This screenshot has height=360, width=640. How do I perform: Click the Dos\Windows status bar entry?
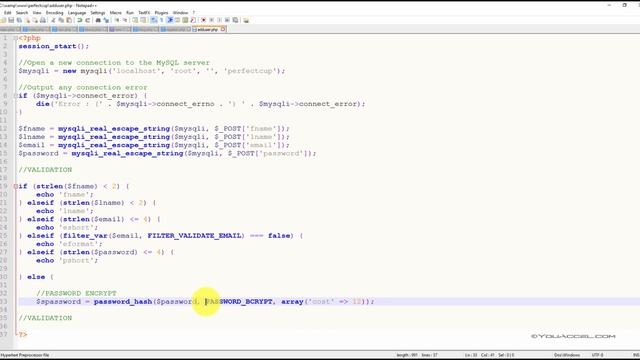[x=567, y=355]
